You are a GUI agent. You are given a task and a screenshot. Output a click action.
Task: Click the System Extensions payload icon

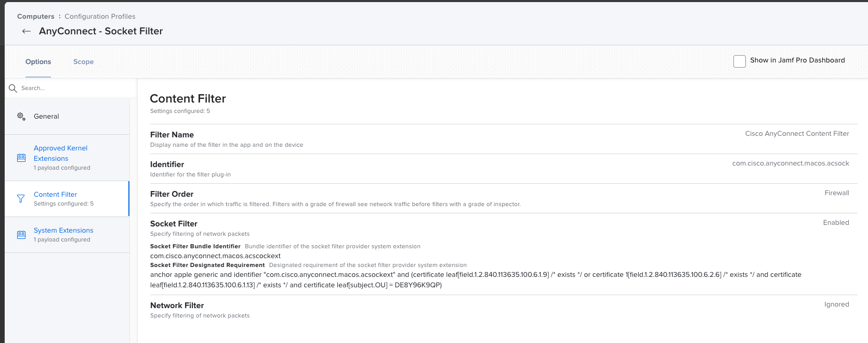point(21,235)
